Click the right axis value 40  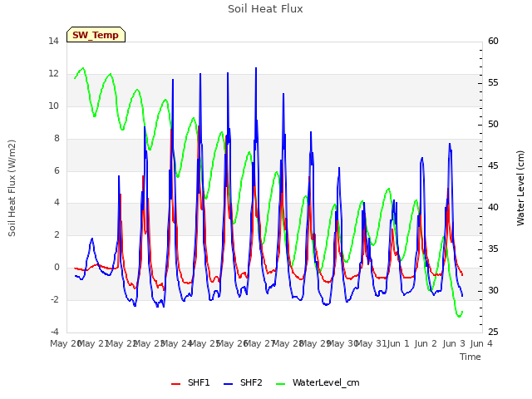point(493,207)
